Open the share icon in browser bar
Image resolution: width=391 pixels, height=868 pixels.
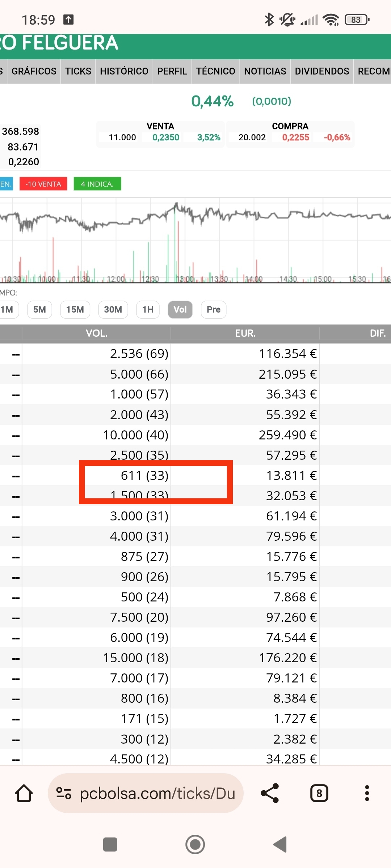[270, 793]
